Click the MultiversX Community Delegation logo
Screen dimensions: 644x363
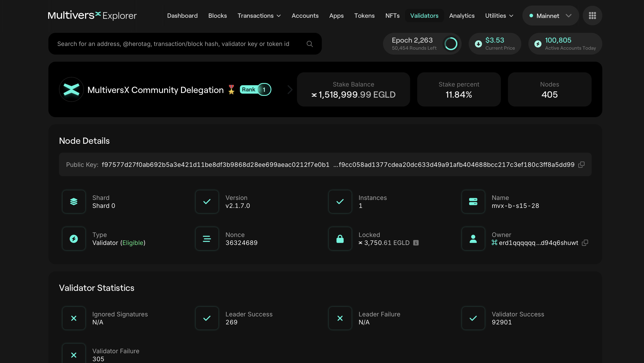pyautogui.click(x=71, y=89)
